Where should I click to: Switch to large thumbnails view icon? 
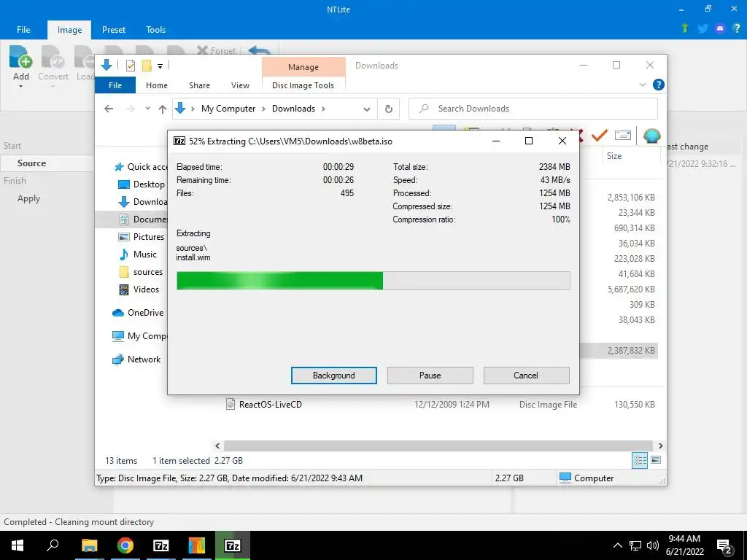656,460
